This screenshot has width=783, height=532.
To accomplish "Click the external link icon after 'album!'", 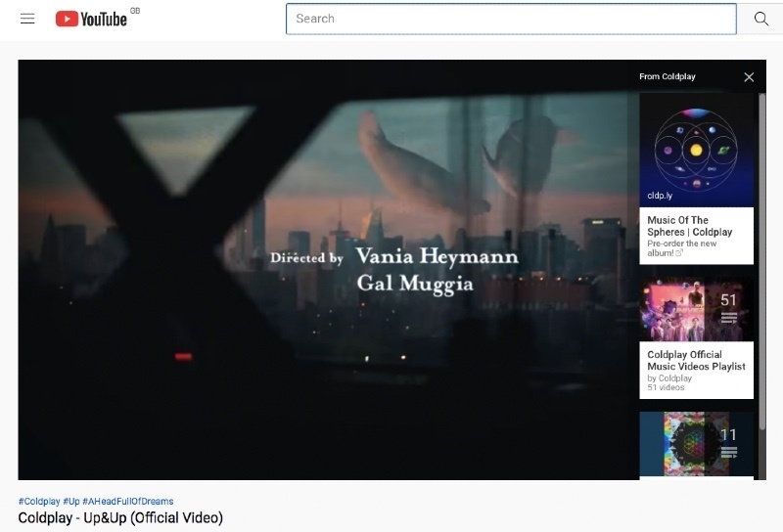I will 679,253.
